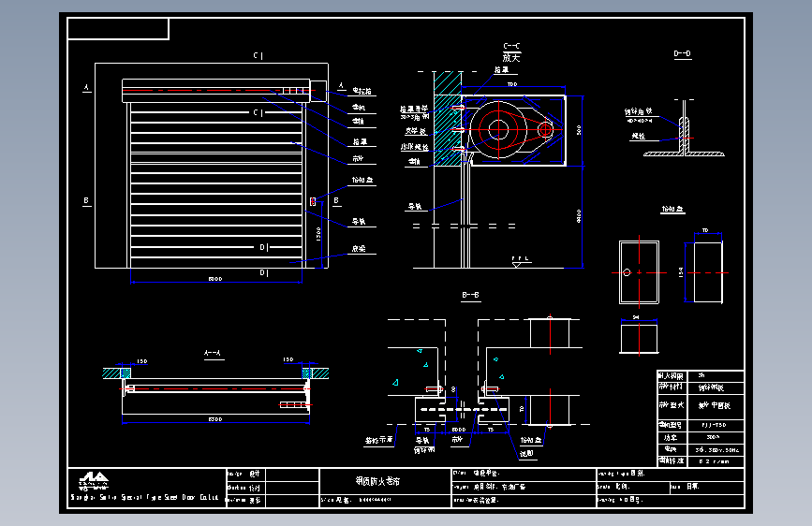Click the 导轨 label in the front view
812x526 pixels.
(x=359, y=222)
